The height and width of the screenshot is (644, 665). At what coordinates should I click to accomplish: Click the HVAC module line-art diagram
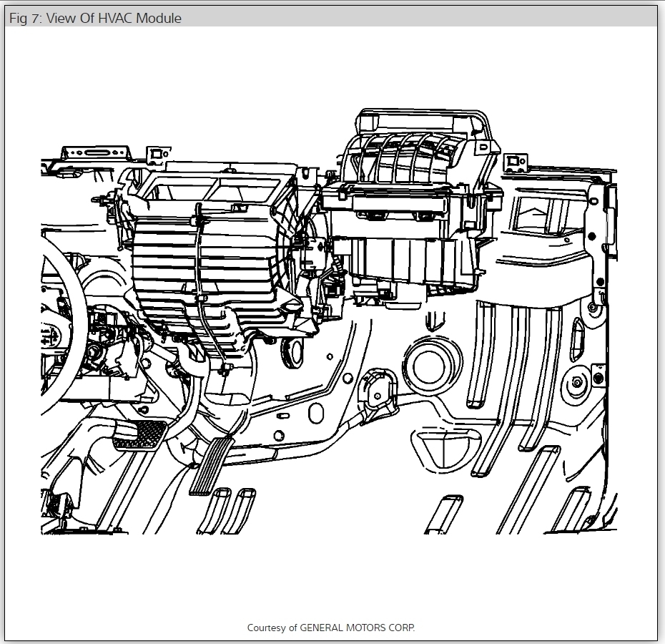pyautogui.click(x=329, y=321)
